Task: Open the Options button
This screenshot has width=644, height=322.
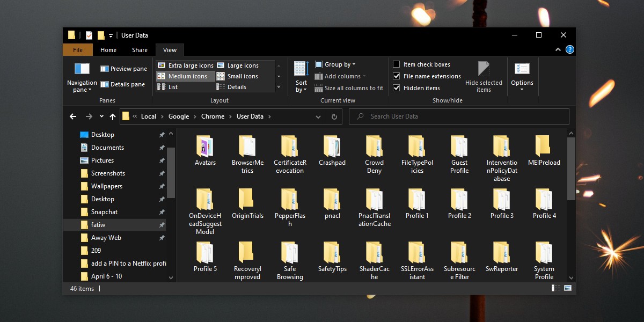Action: pos(522,76)
